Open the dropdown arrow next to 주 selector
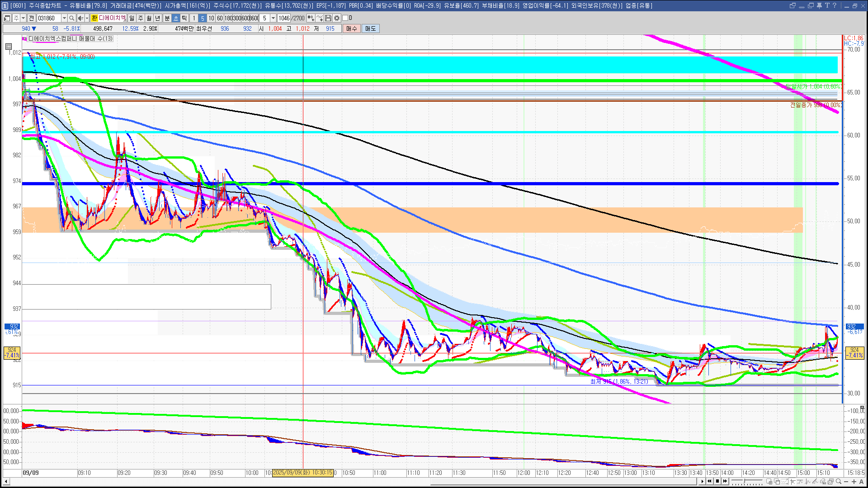The width and height of the screenshot is (868, 488). coord(23,18)
